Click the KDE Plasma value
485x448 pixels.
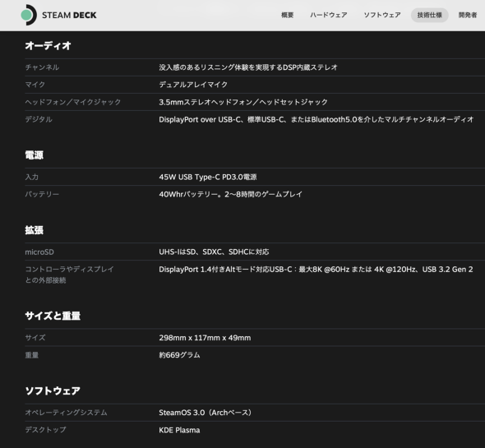pyautogui.click(x=179, y=430)
